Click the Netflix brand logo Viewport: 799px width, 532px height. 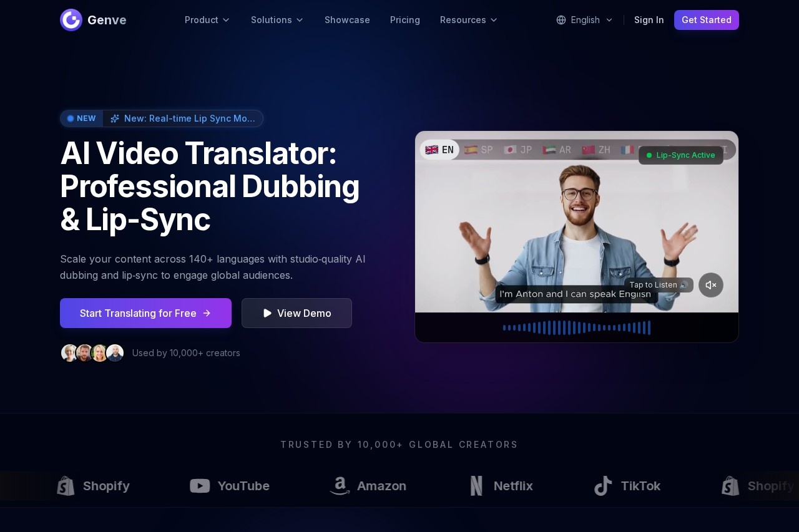(501, 486)
